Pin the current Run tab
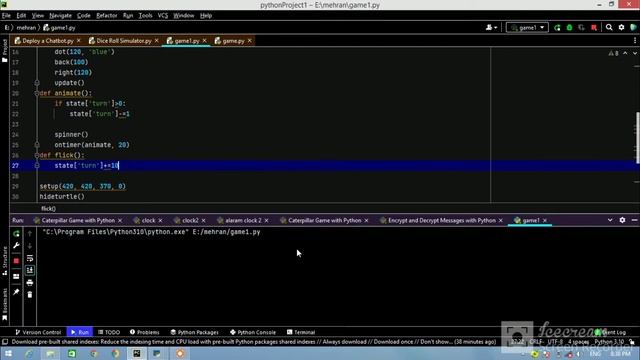Image resolution: width=640 pixels, height=360 pixels. point(16,292)
